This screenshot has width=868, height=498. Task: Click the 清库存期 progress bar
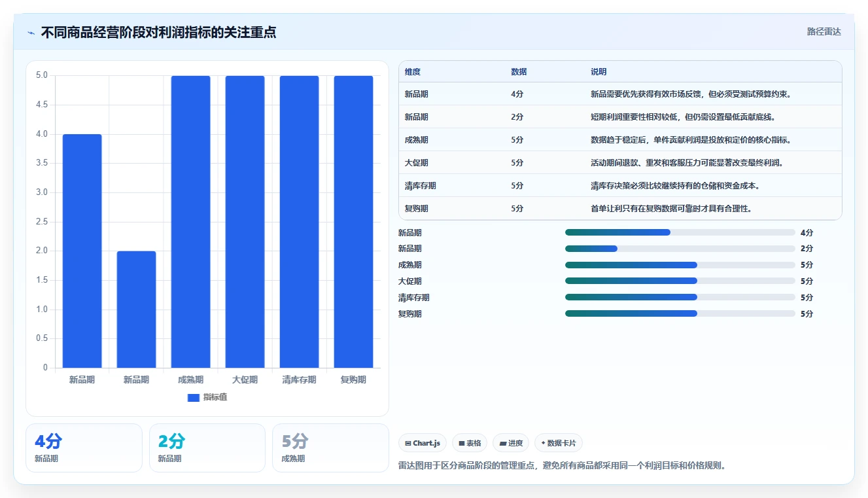(x=680, y=298)
